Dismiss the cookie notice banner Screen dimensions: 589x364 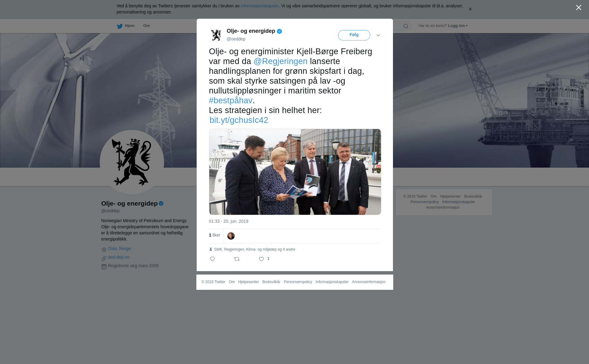(x=470, y=9)
